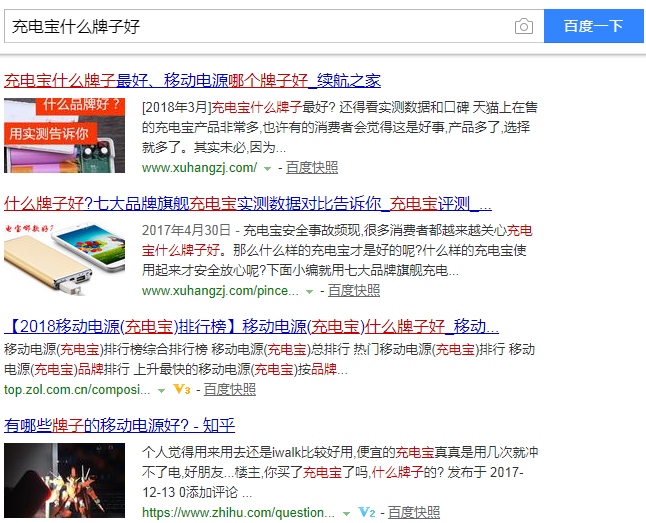Open result 什么牌子好?七大品牌旗舰充电宝实测数据对比
The image size is (646, 523).
point(248,204)
